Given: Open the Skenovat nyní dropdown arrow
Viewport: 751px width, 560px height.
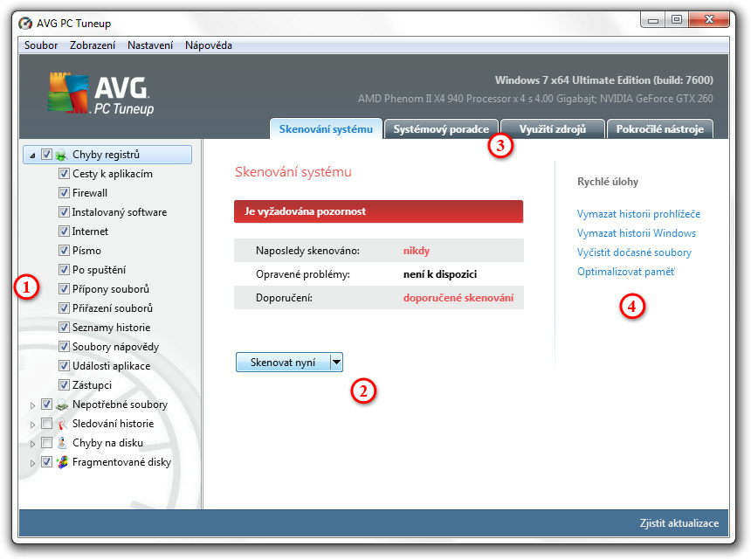Looking at the screenshot, I should 337,363.
